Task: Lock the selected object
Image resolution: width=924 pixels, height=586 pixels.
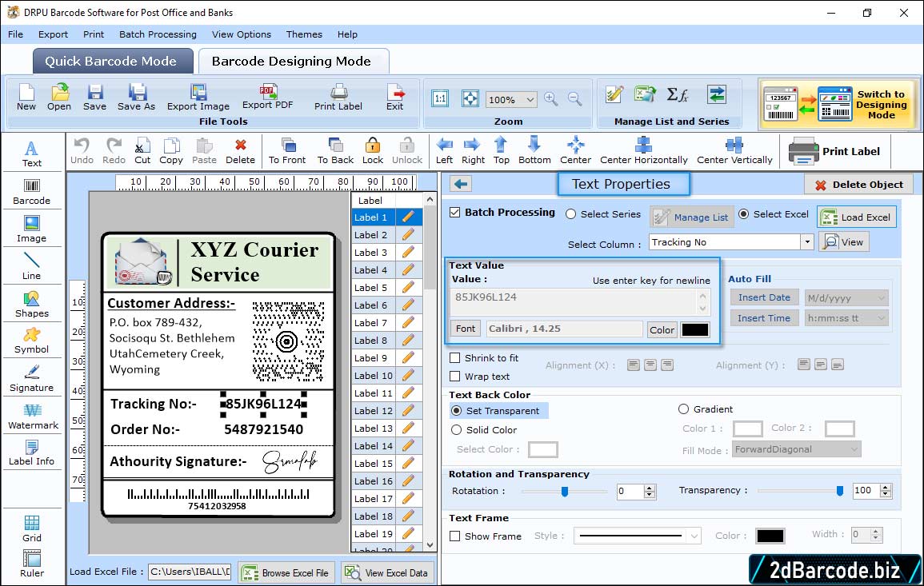Action: coord(373,151)
